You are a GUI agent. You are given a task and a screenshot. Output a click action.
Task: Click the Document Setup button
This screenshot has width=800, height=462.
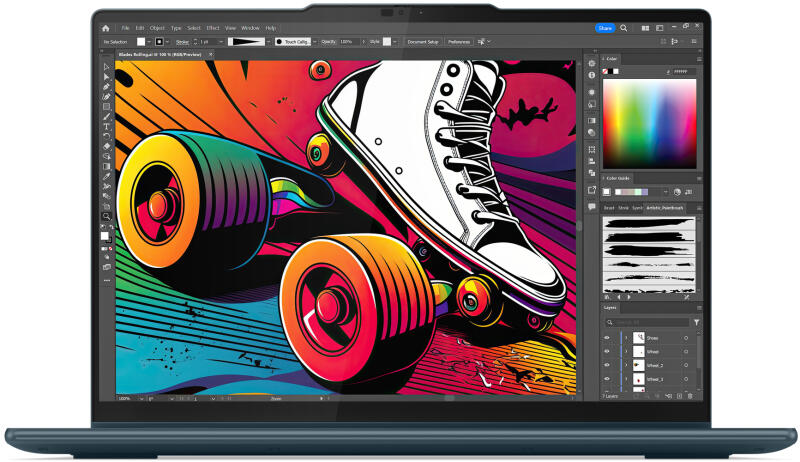423,42
